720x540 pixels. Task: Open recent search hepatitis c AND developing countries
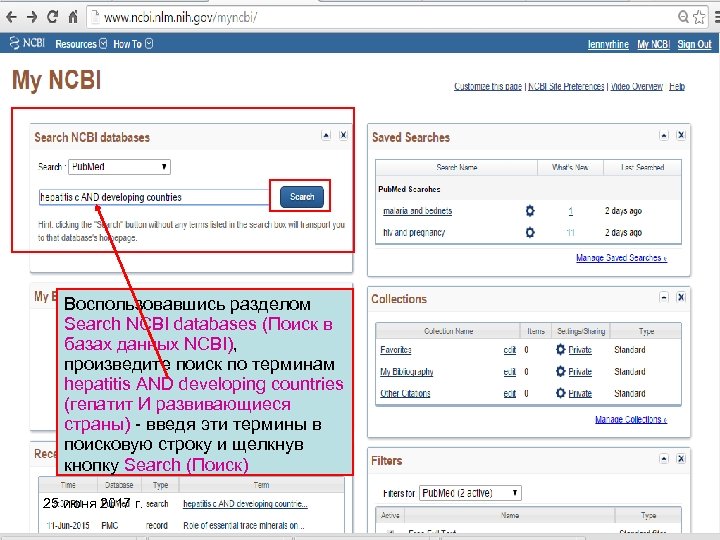click(245, 504)
